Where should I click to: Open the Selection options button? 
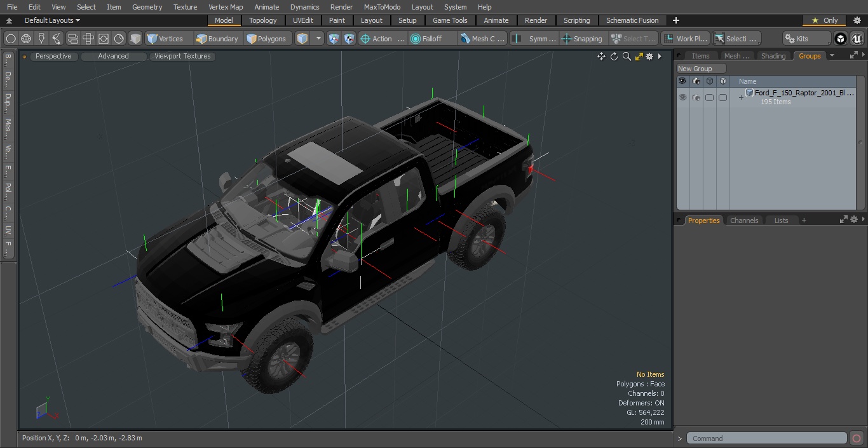[x=736, y=39]
